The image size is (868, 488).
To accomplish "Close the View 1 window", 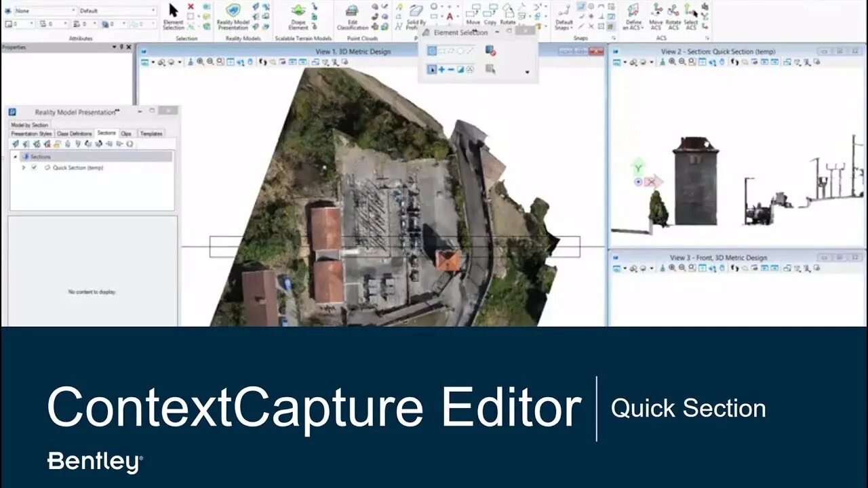I will click(x=596, y=52).
